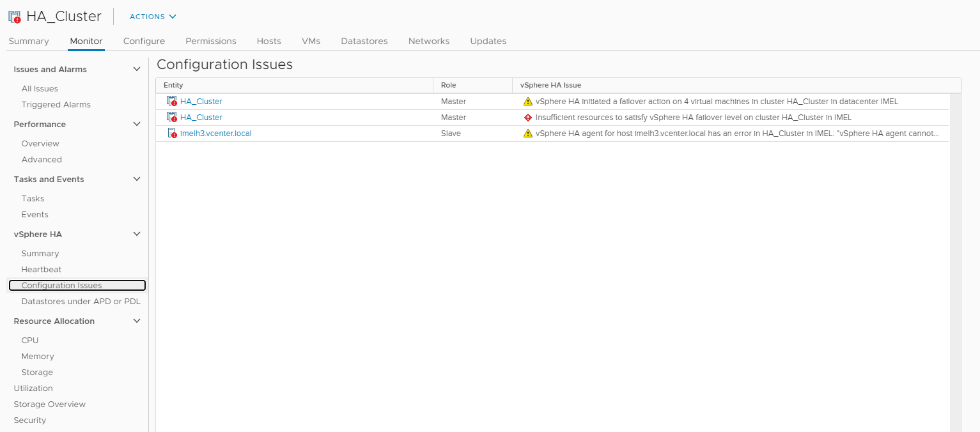Open HA_Cluster link in insufficient resources row

[201, 118]
